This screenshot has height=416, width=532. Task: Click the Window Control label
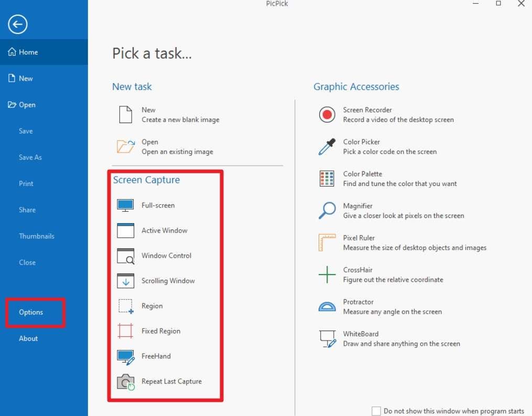(x=167, y=256)
